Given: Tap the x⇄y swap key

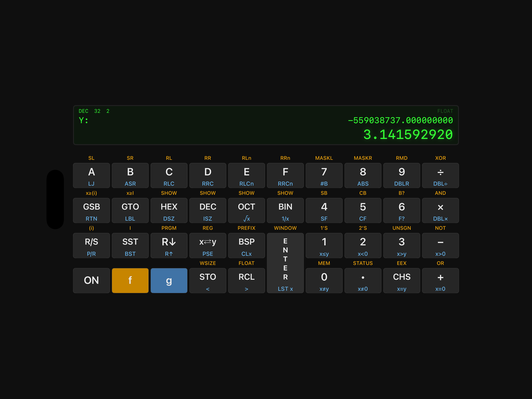Looking at the screenshot, I should pyautogui.click(x=208, y=245).
